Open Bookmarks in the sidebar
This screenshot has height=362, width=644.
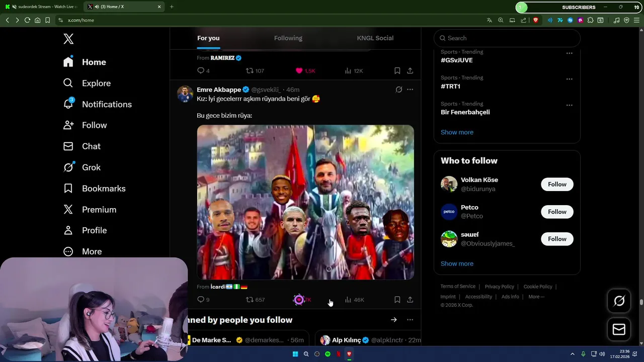pos(94,189)
